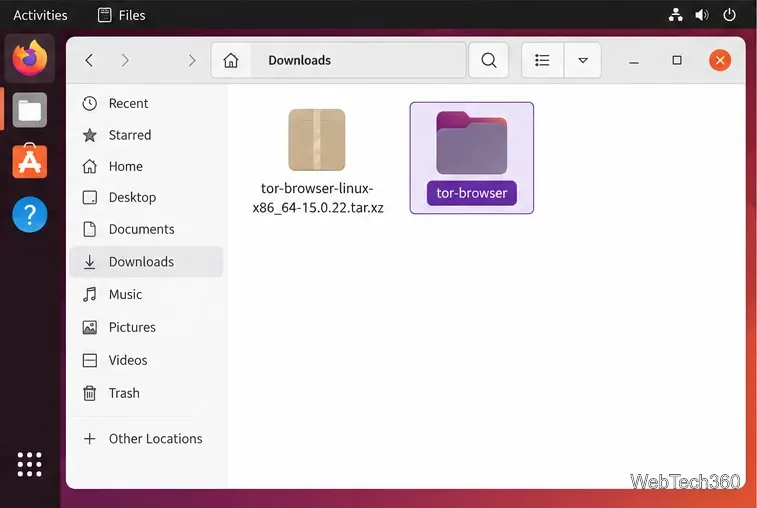Click the tor-browser-linux-x86_64-15.0.22.tar.xz filename
Image resolution: width=757 pixels, height=508 pixels.
pyautogui.click(x=318, y=198)
